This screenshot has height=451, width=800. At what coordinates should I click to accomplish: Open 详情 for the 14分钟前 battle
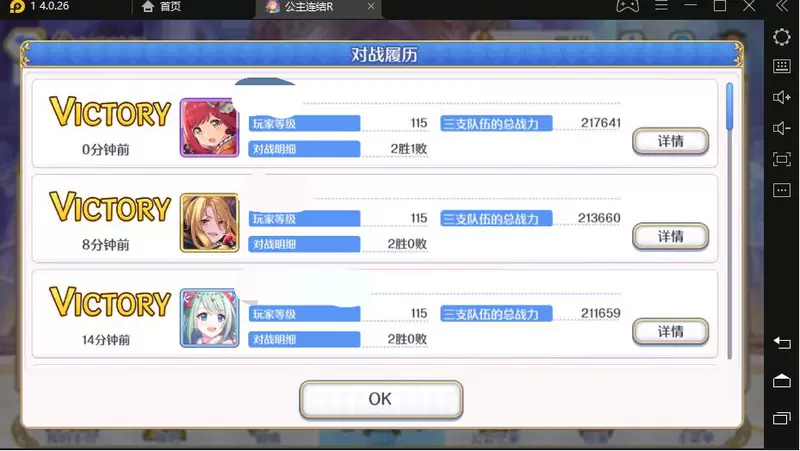[670, 332]
